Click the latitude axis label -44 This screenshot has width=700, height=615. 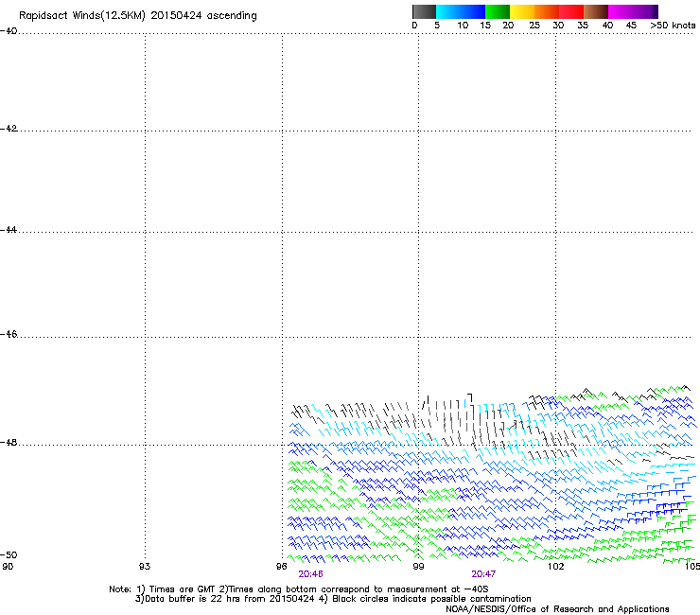pyautogui.click(x=9, y=230)
